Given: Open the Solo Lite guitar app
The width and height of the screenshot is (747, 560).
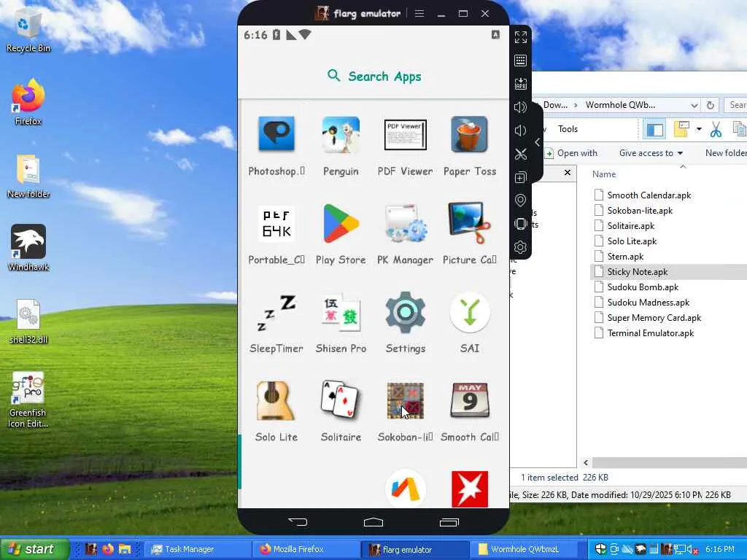Looking at the screenshot, I should (x=276, y=401).
